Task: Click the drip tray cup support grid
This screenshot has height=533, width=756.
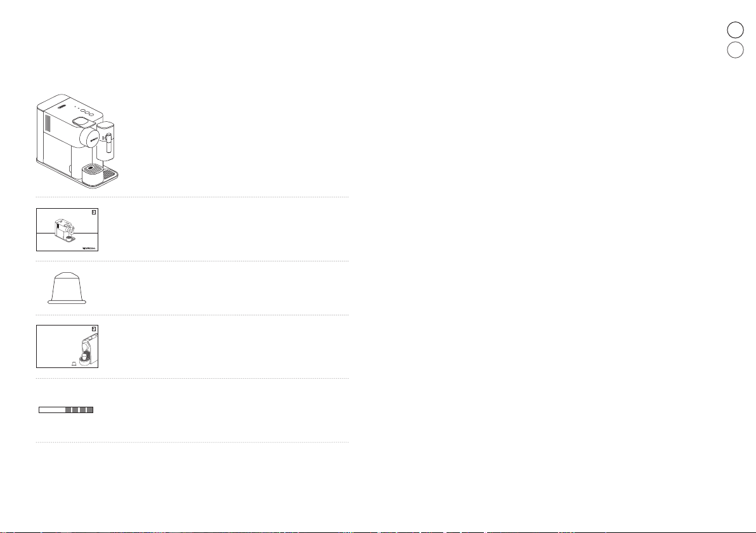Action: pyautogui.click(x=93, y=168)
